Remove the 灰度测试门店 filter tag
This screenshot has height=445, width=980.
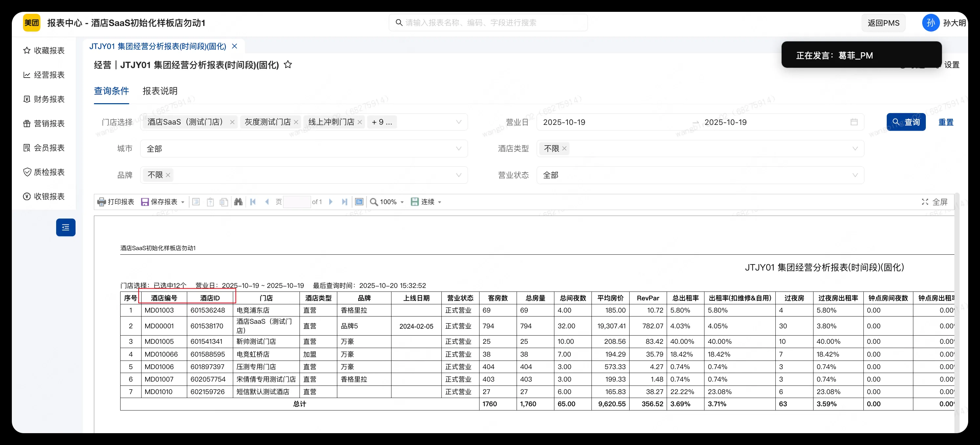coord(297,122)
